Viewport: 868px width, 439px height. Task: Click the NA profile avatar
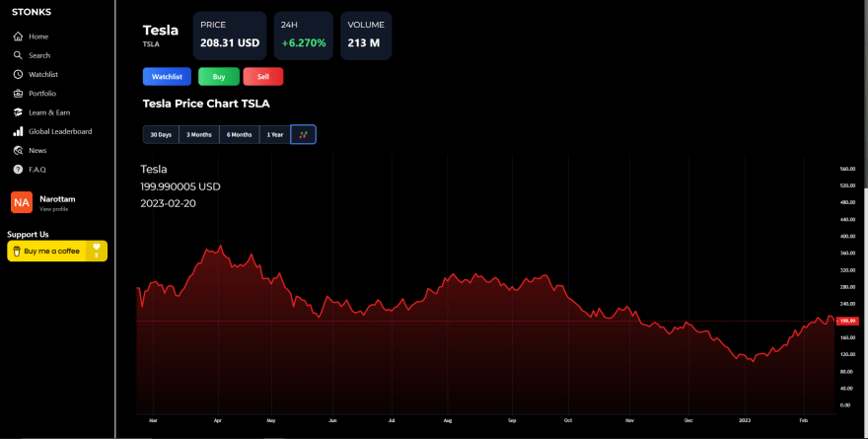click(x=22, y=202)
